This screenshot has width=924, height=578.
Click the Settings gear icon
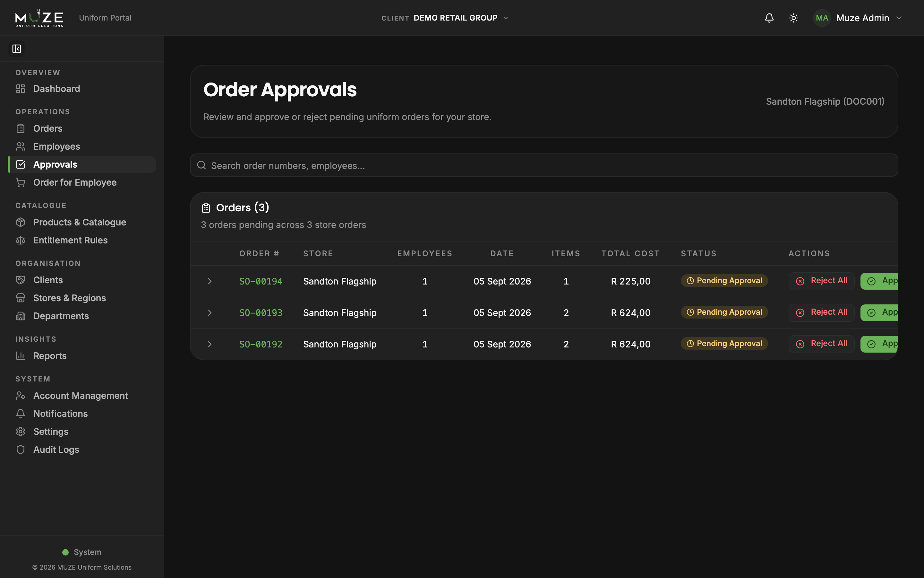click(21, 431)
